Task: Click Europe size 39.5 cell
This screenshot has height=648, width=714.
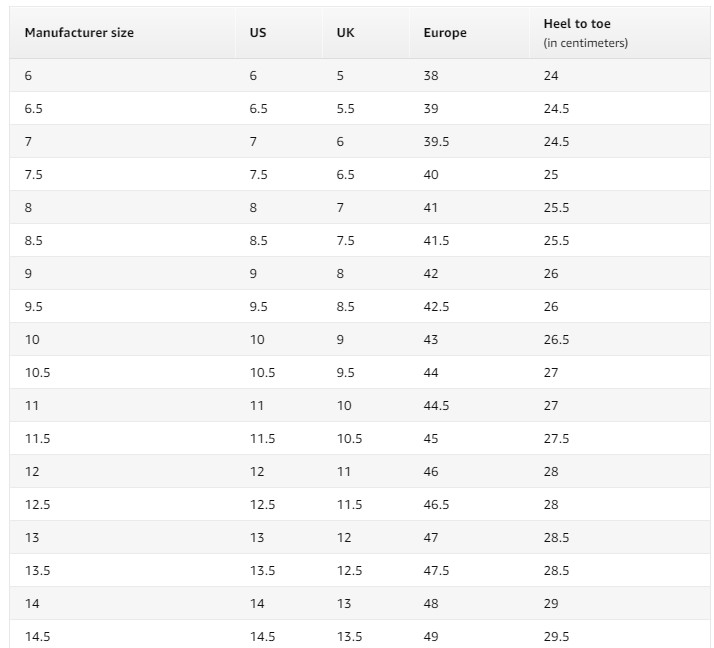Action: (x=436, y=142)
